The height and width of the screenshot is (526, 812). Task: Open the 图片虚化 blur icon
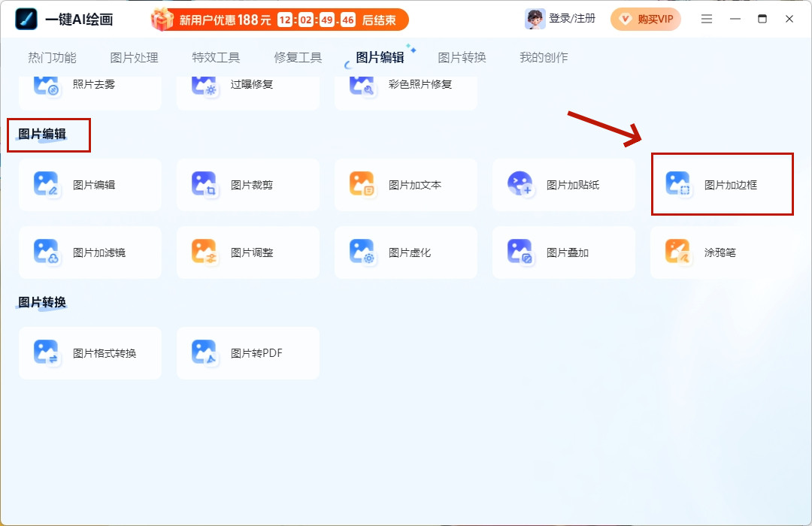[x=362, y=252]
